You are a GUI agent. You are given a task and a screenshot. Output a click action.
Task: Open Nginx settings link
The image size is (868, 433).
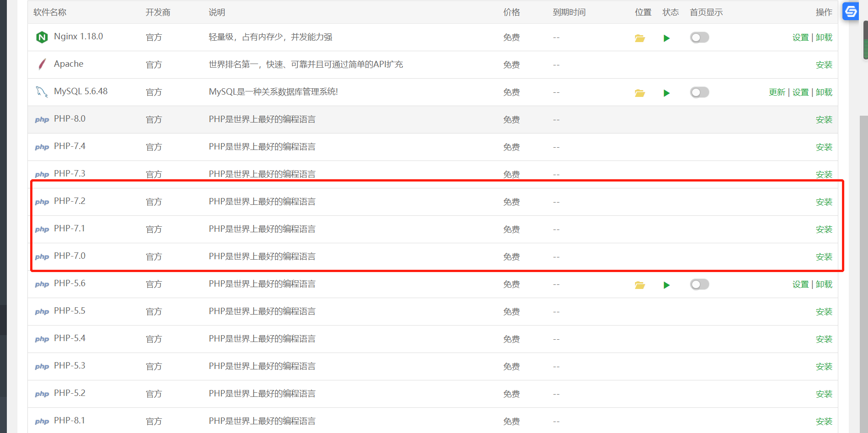click(800, 37)
